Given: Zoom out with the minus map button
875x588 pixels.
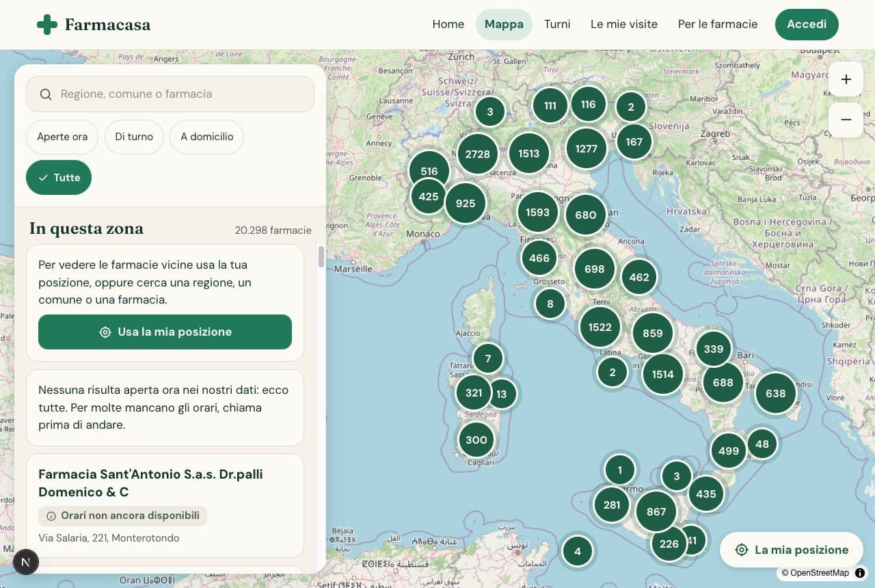Looking at the screenshot, I should (846, 120).
